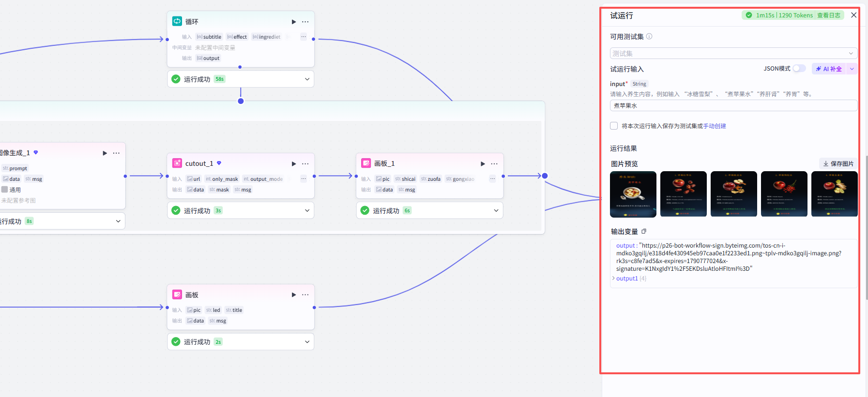Screen dimensions: 868x397
Task: Click the 保存图片 button
Action: (x=838, y=164)
